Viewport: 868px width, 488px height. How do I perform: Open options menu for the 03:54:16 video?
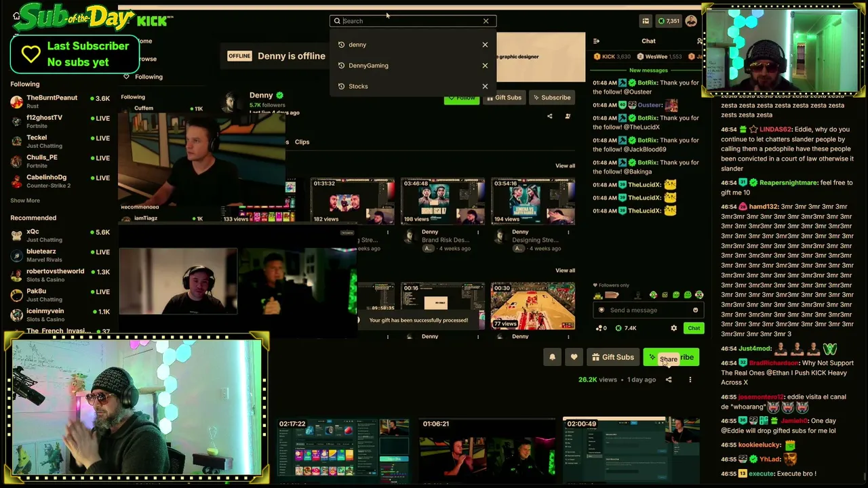click(x=568, y=232)
